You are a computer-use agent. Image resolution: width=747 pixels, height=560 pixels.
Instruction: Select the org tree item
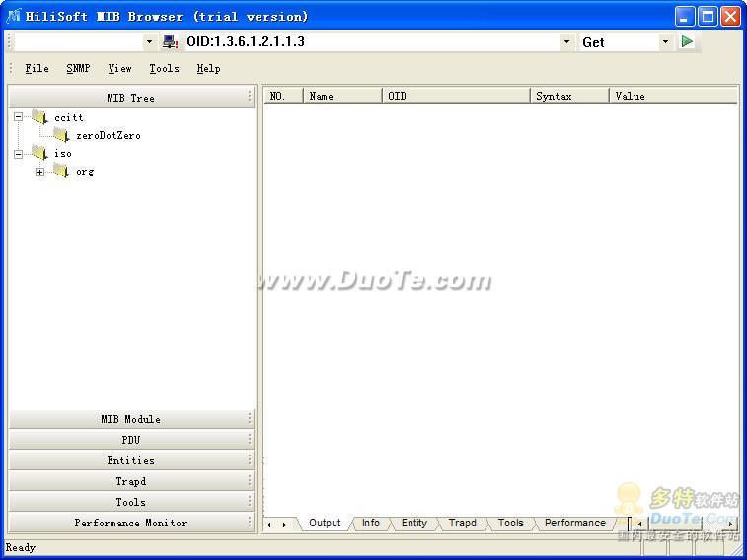click(85, 172)
